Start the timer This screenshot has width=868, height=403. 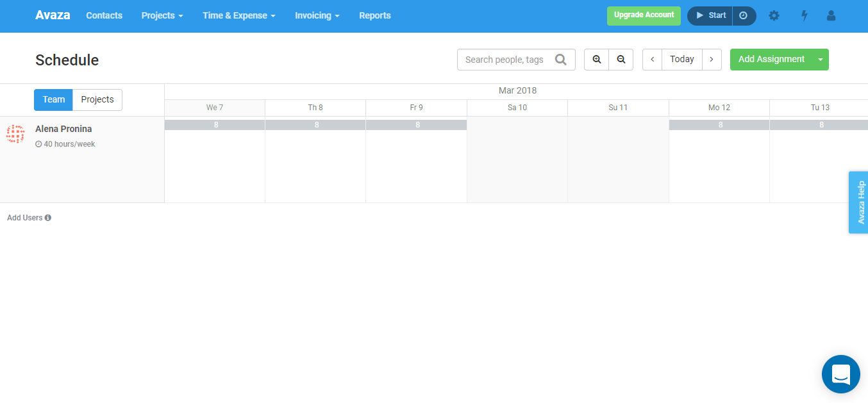coord(710,15)
